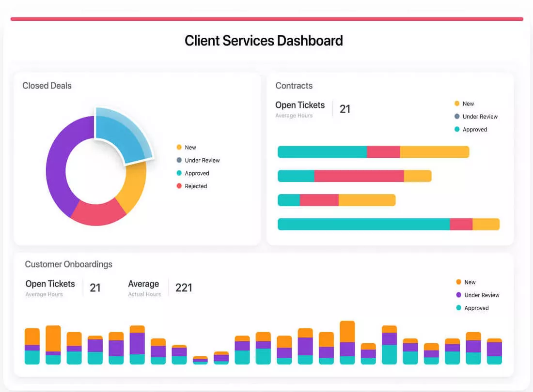The width and height of the screenshot is (533, 392).
Task: Toggle New legend in Contracts card
Action: [464, 104]
